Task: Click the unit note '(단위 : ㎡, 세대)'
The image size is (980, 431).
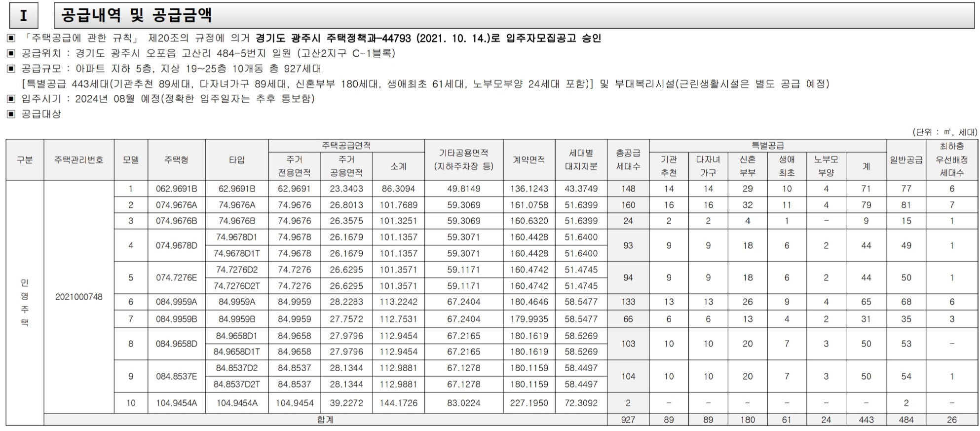Action: click(944, 132)
